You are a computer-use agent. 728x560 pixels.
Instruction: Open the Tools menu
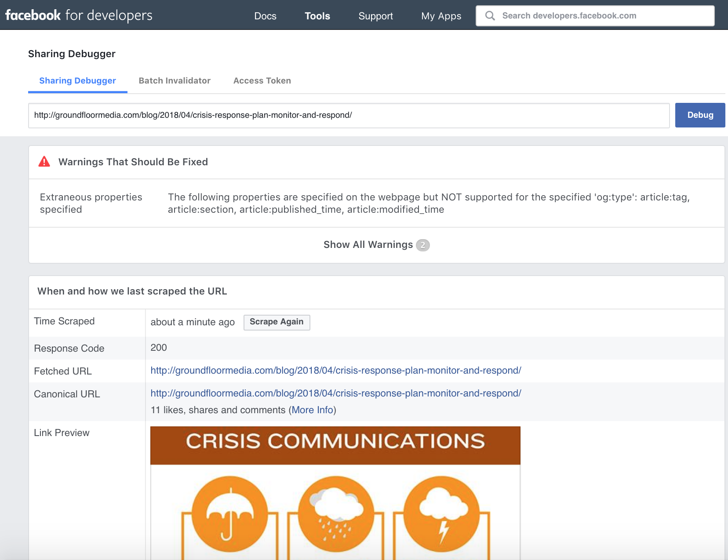(317, 16)
